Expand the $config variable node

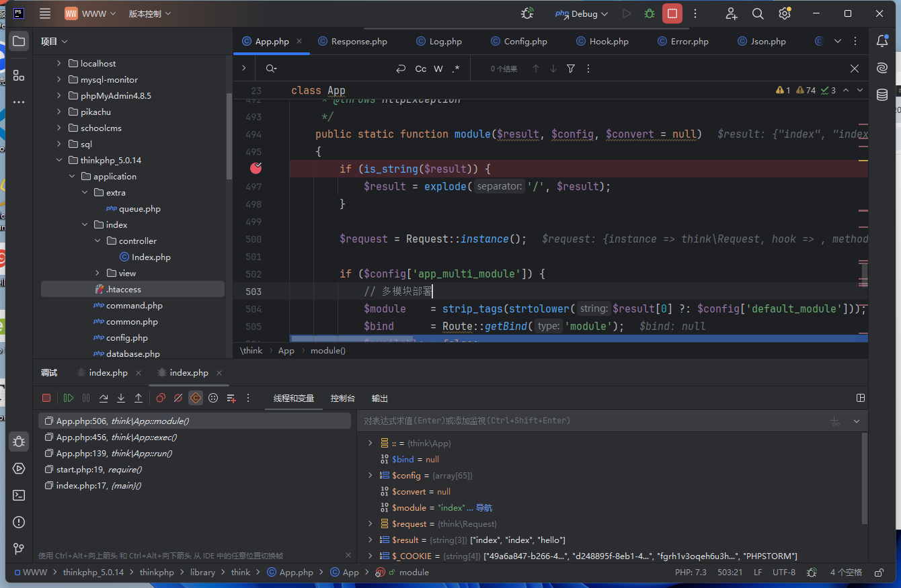coord(370,475)
